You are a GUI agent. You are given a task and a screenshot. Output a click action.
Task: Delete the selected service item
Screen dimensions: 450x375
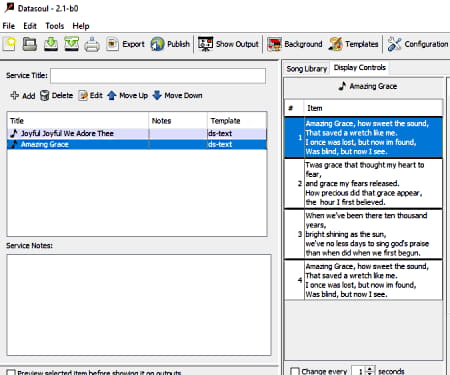(x=56, y=96)
